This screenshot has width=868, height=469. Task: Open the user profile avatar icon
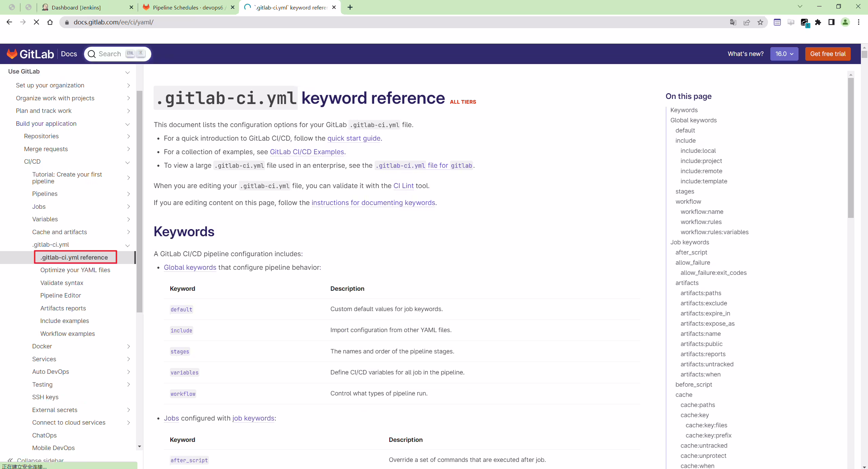point(845,22)
